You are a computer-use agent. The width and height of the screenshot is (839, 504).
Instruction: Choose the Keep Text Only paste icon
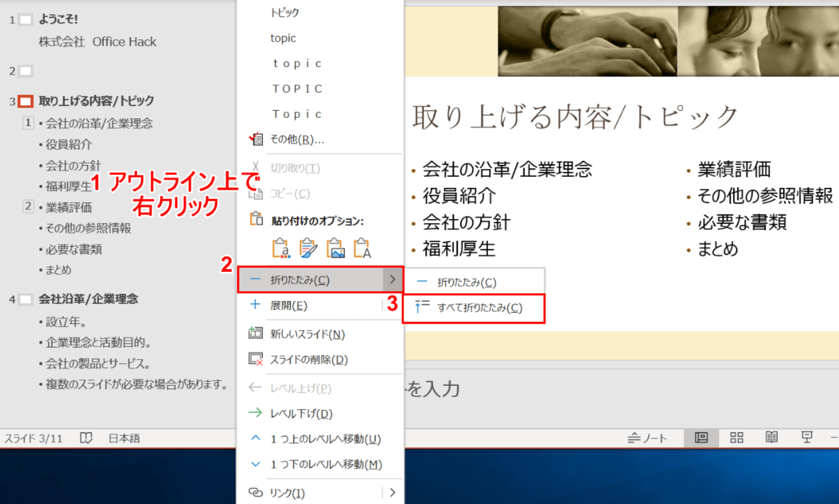[x=362, y=248]
